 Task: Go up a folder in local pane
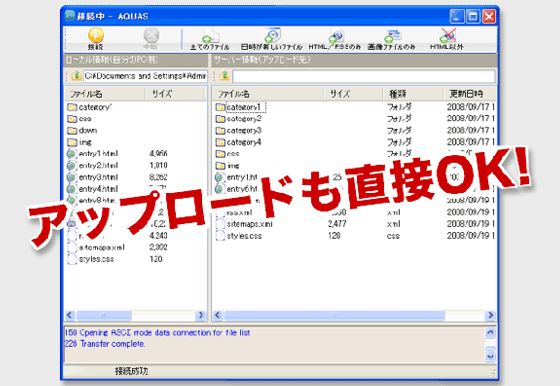point(76,76)
